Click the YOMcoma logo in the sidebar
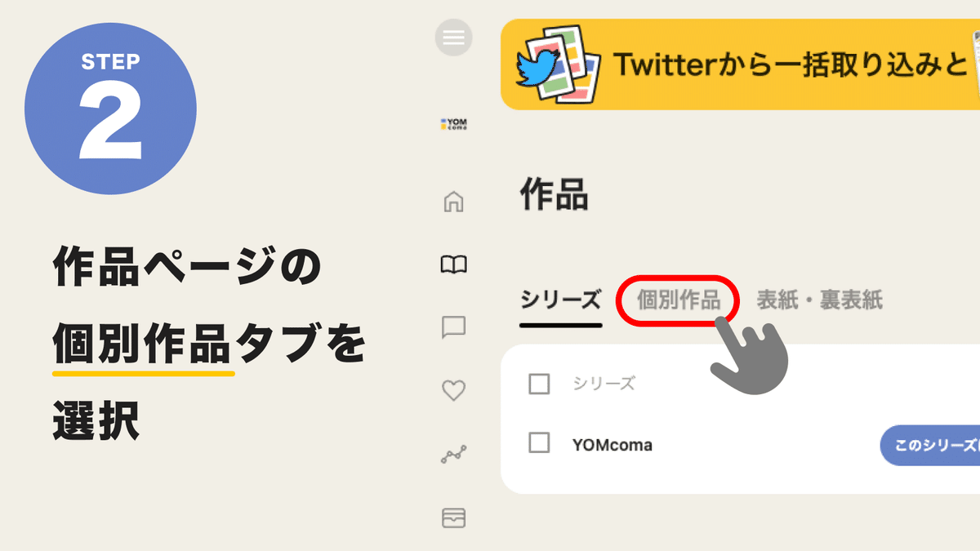Screen dimensions: 980x551 click(453, 125)
